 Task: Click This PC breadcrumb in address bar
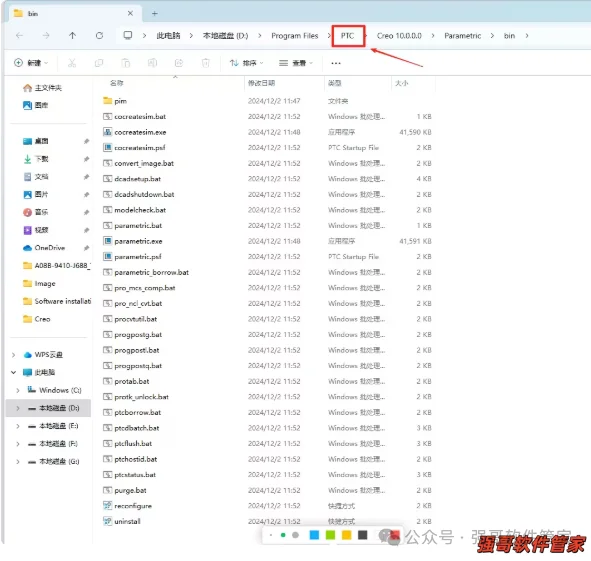pos(168,36)
